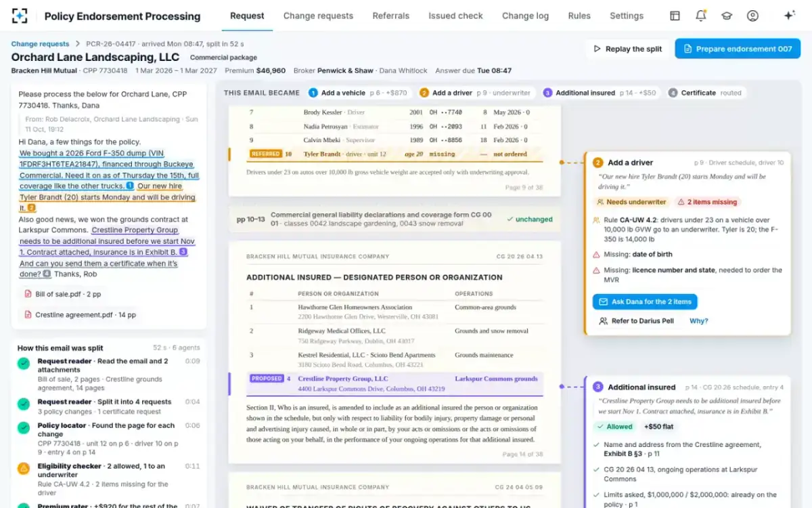Choose Refer to Darius Pell
Viewport: 812px width, 508px height.
[636, 321]
